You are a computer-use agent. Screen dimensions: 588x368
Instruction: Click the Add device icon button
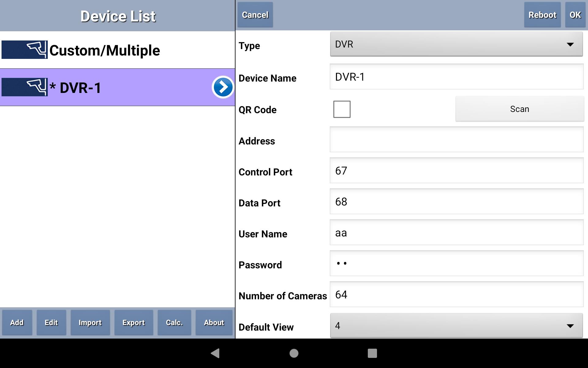[x=17, y=323]
